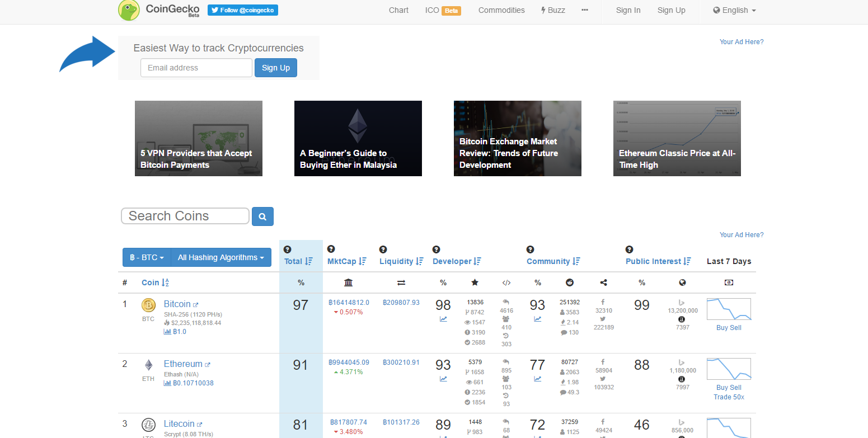Focus the Email address field

click(196, 68)
